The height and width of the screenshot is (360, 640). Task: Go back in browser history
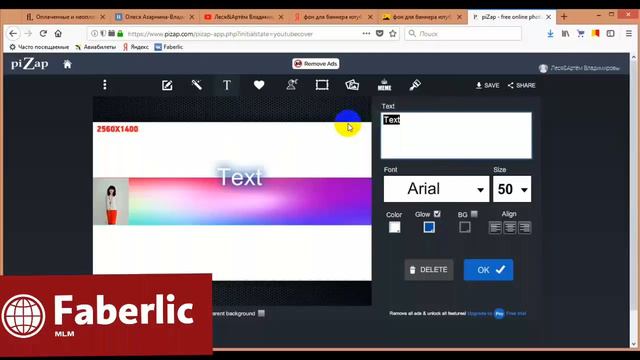coord(13,33)
